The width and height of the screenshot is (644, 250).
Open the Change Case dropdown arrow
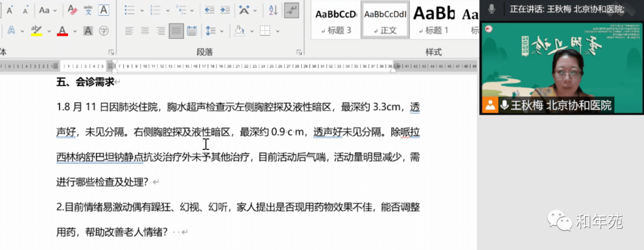pyautogui.click(x=55, y=11)
